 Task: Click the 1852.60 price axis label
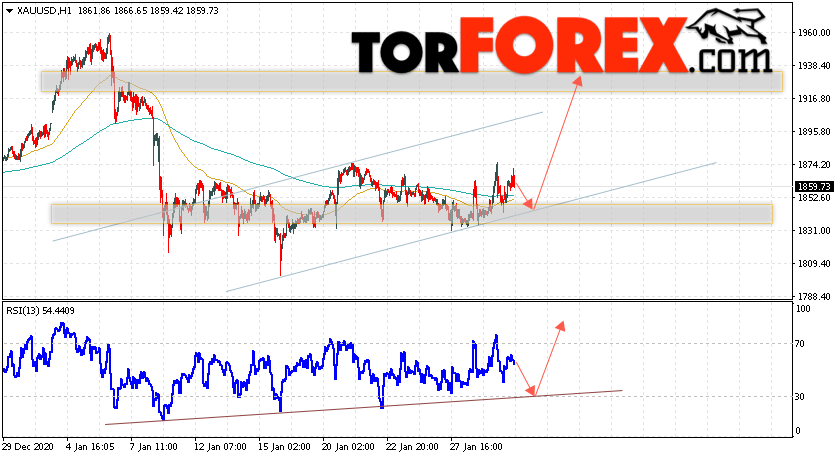[x=813, y=198]
